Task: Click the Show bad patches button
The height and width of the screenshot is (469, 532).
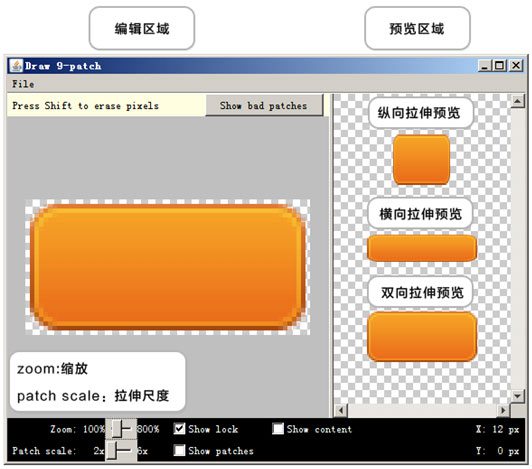Action: pyautogui.click(x=264, y=106)
